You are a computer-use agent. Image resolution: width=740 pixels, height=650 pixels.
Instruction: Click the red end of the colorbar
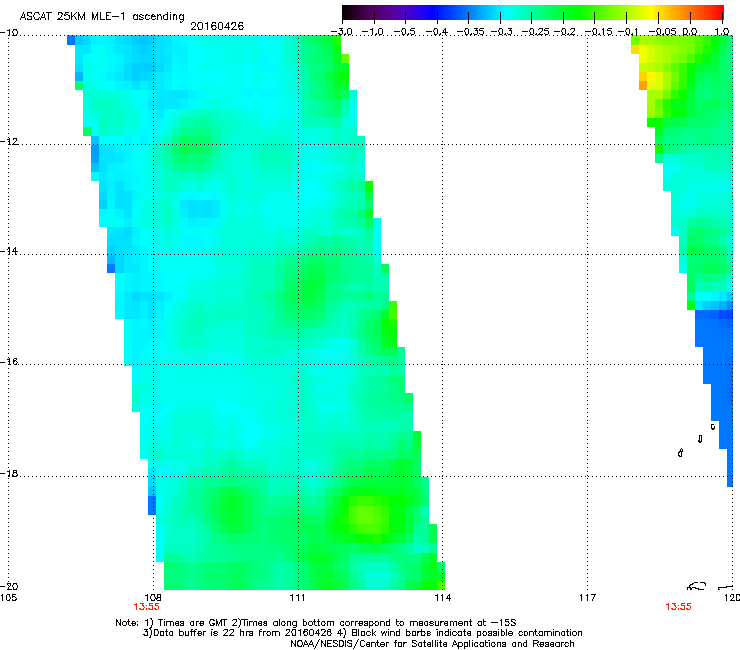point(716,12)
